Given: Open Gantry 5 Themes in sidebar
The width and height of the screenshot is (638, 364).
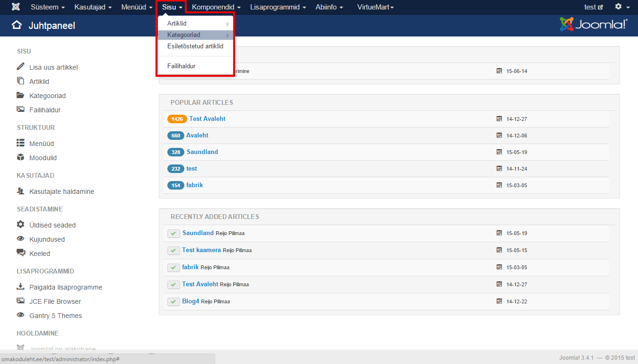Looking at the screenshot, I should pos(55,316).
